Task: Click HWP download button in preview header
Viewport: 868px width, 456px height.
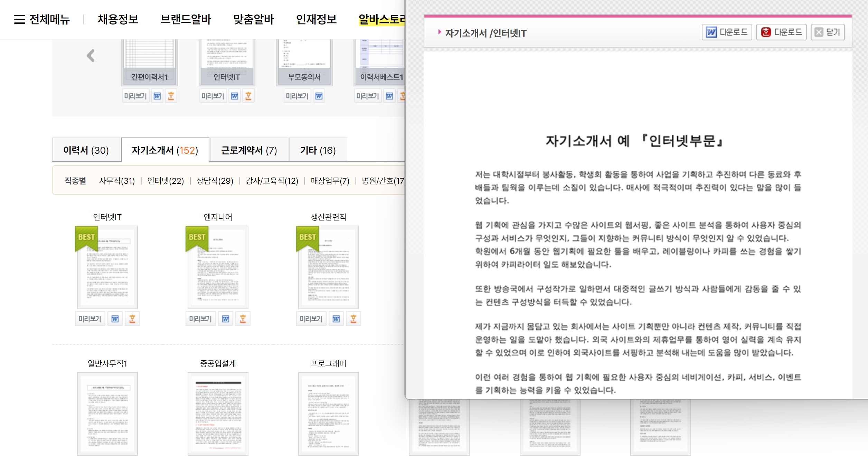Action: 781,32
